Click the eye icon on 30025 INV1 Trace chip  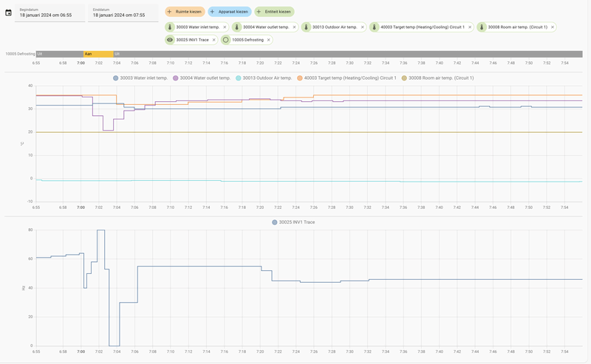pyautogui.click(x=170, y=40)
